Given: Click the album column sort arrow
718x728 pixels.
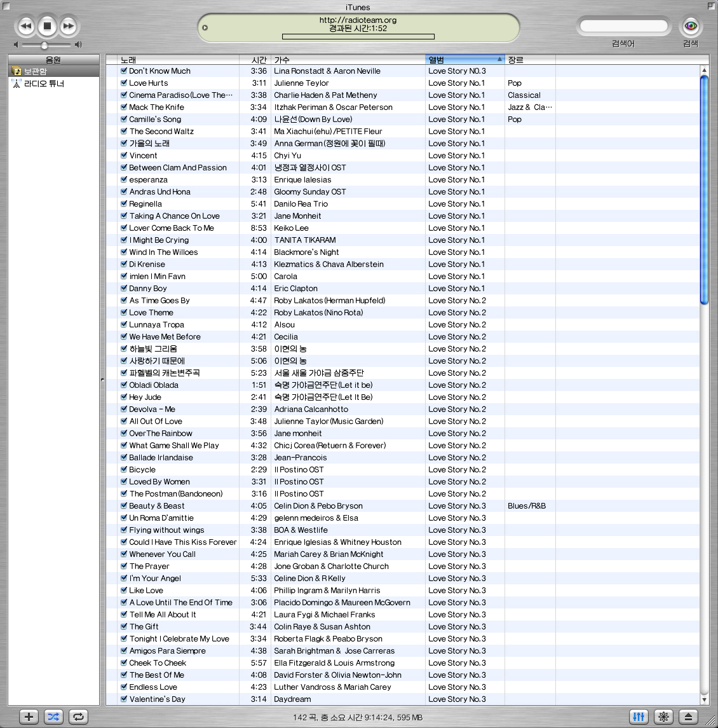Looking at the screenshot, I should 499,60.
